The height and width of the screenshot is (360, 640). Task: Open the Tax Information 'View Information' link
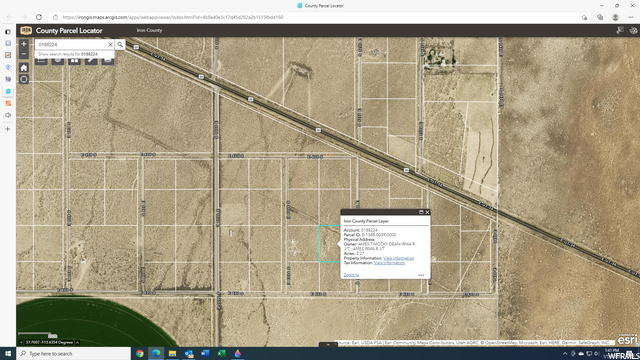tap(389, 263)
